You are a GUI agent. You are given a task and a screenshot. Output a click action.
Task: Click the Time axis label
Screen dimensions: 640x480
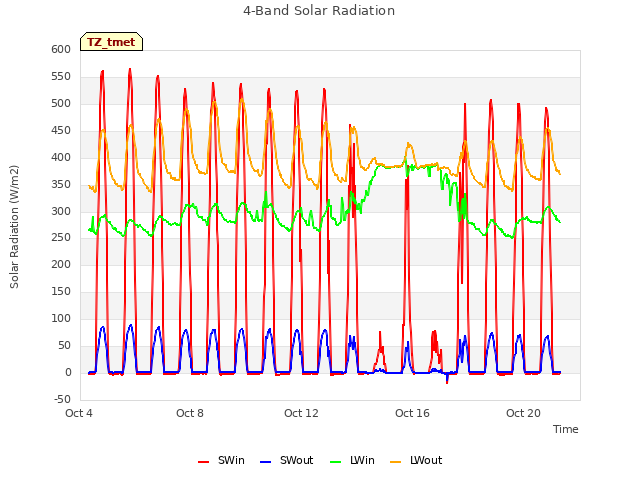pyautogui.click(x=566, y=429)
